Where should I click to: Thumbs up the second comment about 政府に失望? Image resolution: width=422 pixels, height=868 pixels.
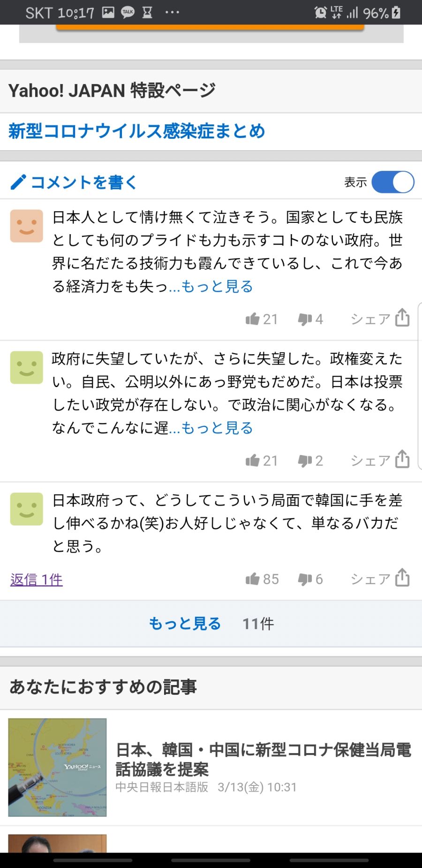[x=253, y=461]
